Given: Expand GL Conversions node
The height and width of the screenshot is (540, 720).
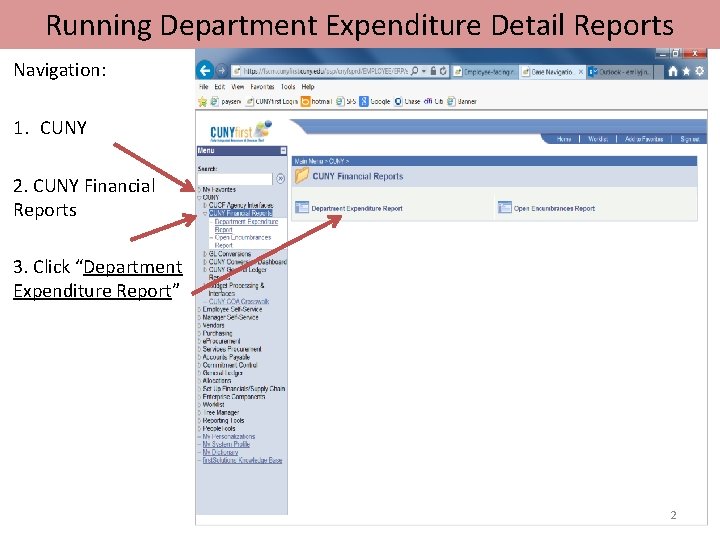Looking at the screenshot, I should [205, 253].
